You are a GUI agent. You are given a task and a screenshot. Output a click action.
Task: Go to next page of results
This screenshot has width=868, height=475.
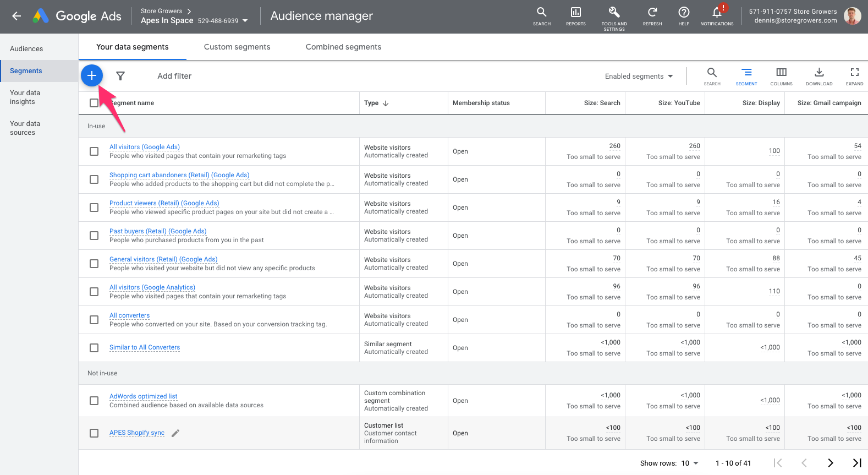pos(831,463)
